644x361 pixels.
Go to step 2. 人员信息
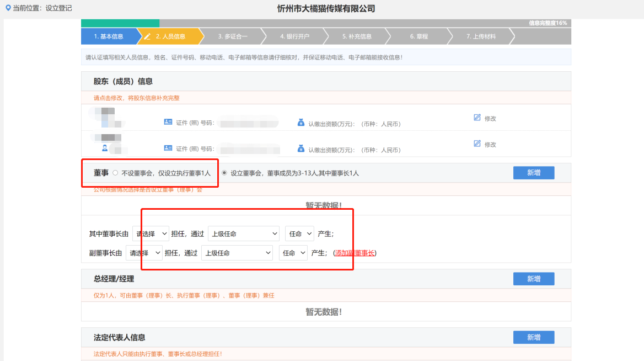[170, 36]
